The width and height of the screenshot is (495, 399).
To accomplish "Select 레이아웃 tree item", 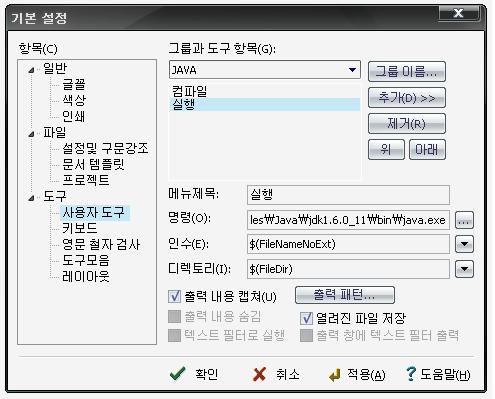I will pyautogui.click(x=86, y=276).
